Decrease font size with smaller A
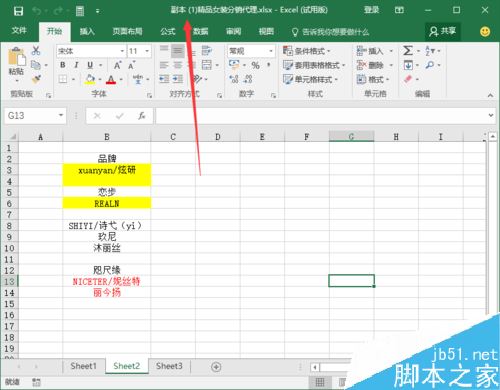Screen dimensions: 500x390 pyautogui.click(x=131, y=65)
